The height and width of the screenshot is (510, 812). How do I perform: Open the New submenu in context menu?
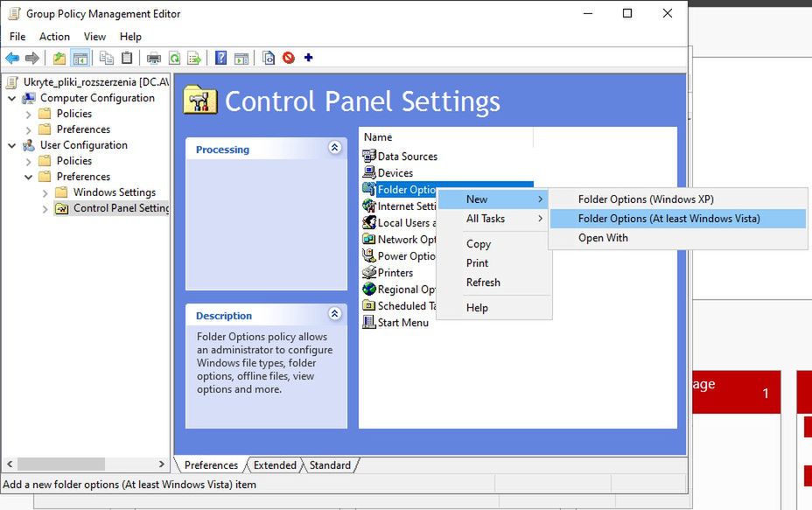coord(494,199)
